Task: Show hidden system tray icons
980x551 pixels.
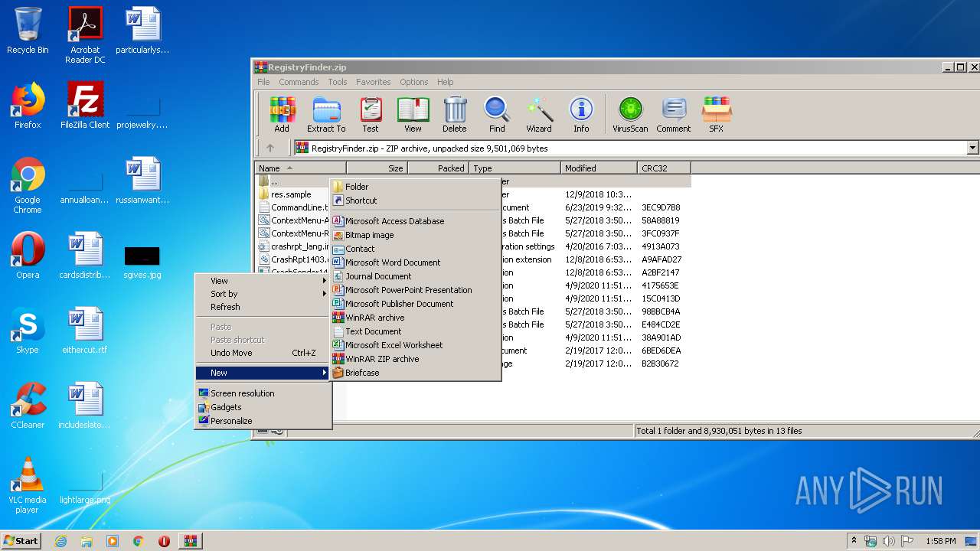Action: pyautogui.click(x=854, y=541)
